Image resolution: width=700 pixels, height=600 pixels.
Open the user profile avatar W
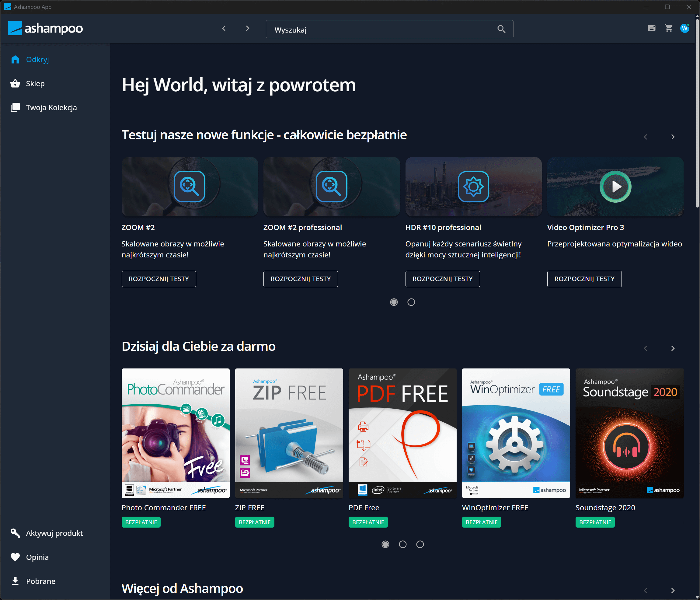click(x=685, y=28)
